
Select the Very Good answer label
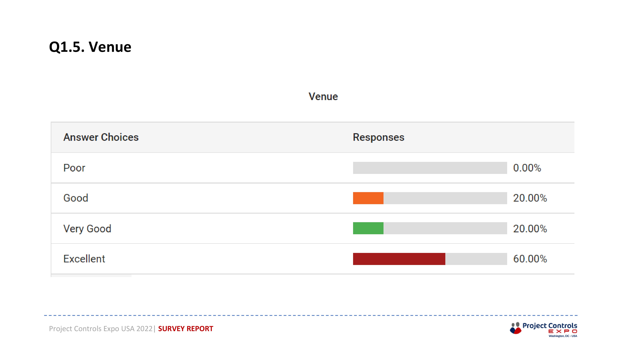point(87,229)
